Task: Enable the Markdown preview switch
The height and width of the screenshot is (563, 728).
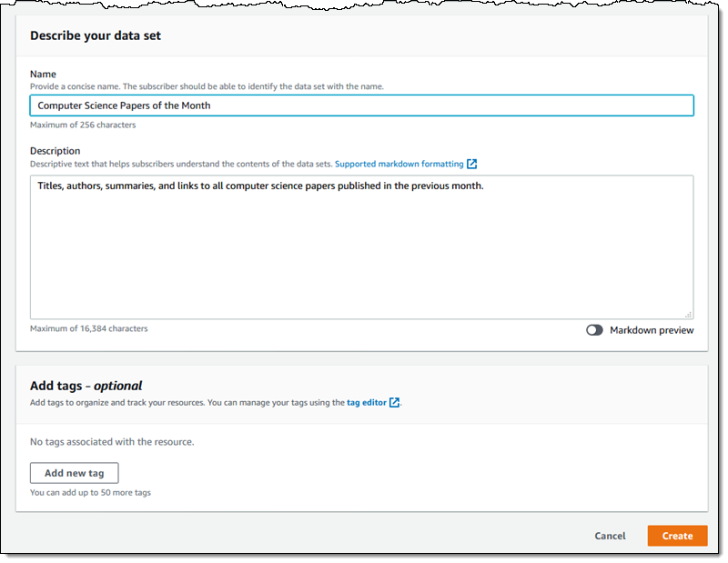Action: (x=594, y=330)
